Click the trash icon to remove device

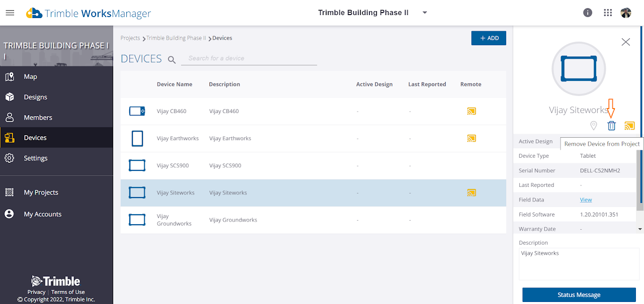(x=611, y=126)
